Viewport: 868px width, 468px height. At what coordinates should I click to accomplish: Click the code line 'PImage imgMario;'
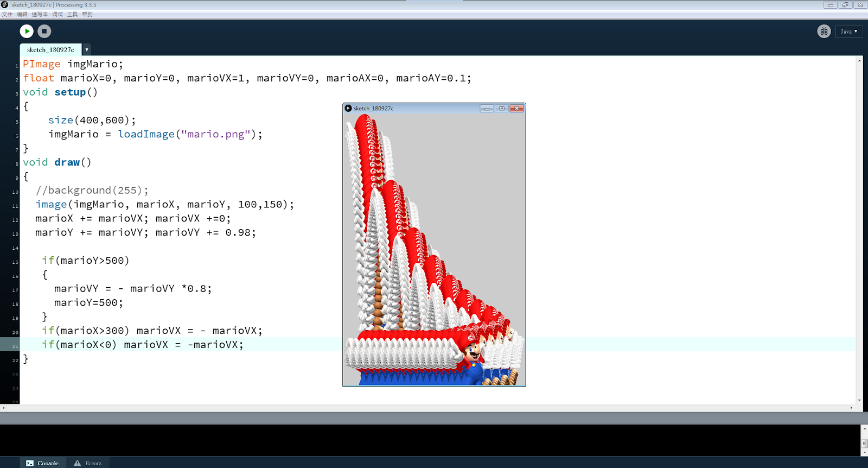73,64
